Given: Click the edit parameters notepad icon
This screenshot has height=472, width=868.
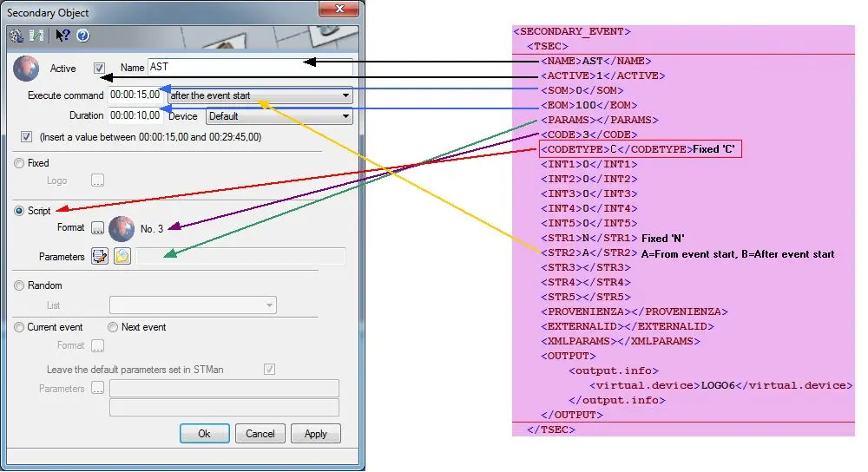Looking at the screenshot, I should (100, 256).
